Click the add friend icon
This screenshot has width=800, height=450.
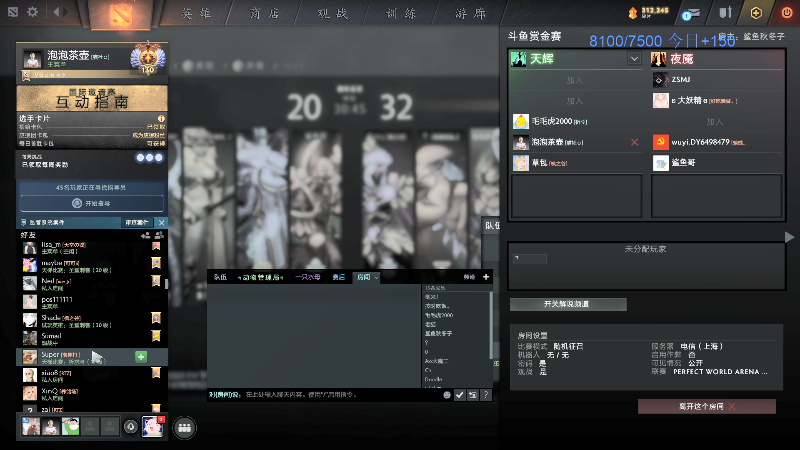coord(145,235)
